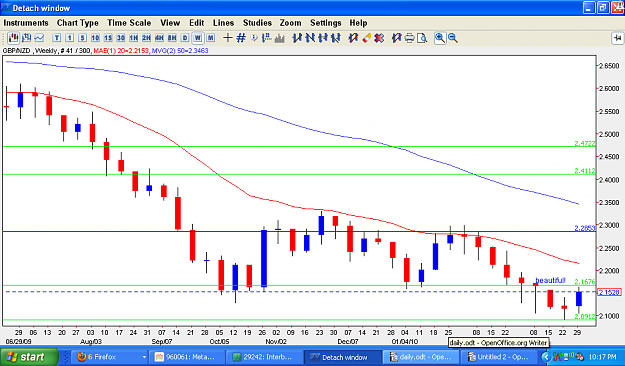Open the Chart Type menu

(x=78, y=23)
